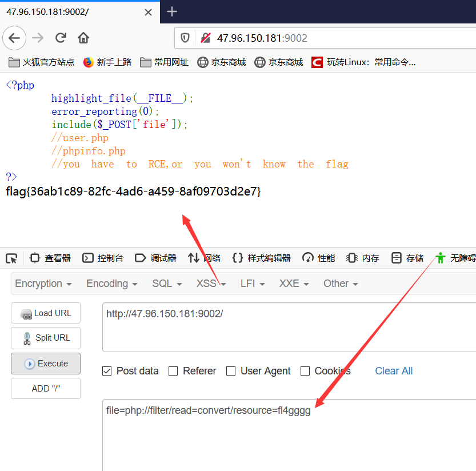Open the tracking protection shield icon
Screen dimensions: 476x471
pyautogui.click(x=185, y=38)
